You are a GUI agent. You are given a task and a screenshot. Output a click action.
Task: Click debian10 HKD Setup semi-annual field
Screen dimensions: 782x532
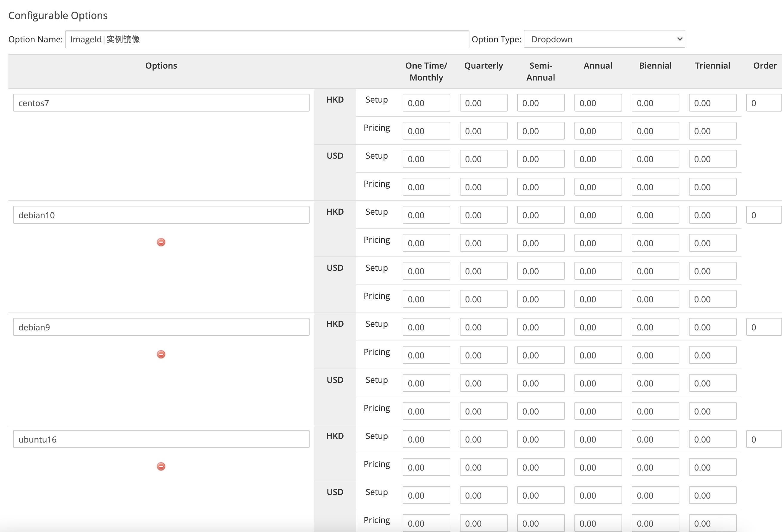point(541,215)
